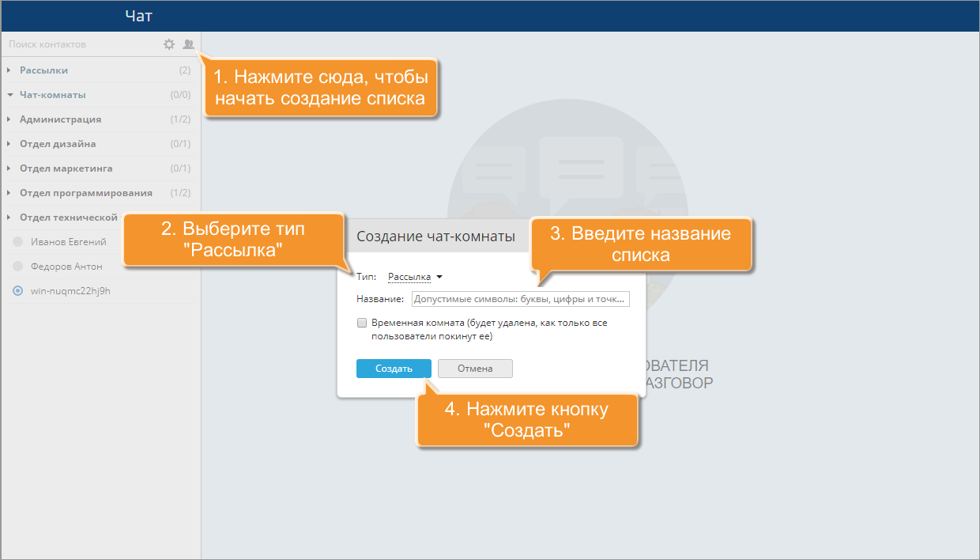This screenshot has width=980, height=560.
Task: Open chat settings gear icon
Action: [168, 44]
